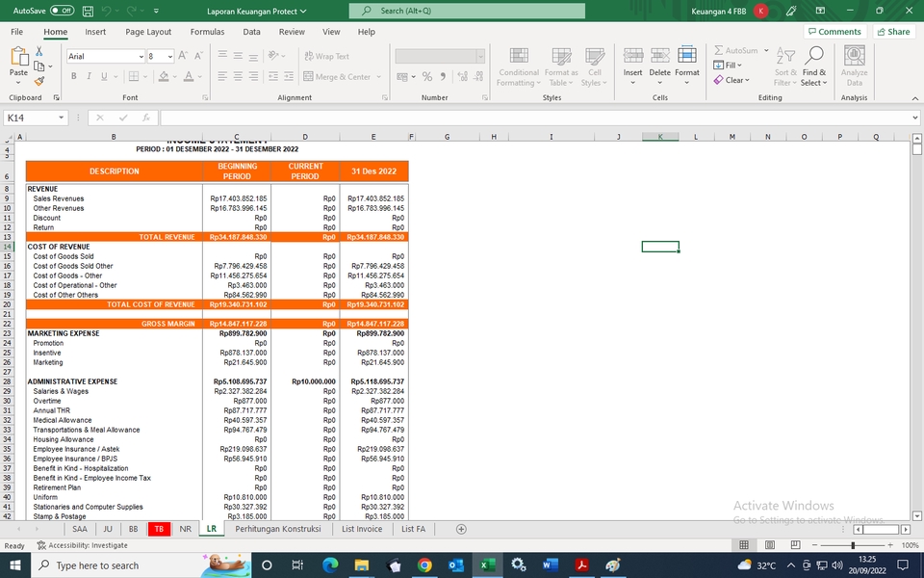The image size is (924, 578).
Task: Click AutoSum sigma button
Action: coord(736,50)
